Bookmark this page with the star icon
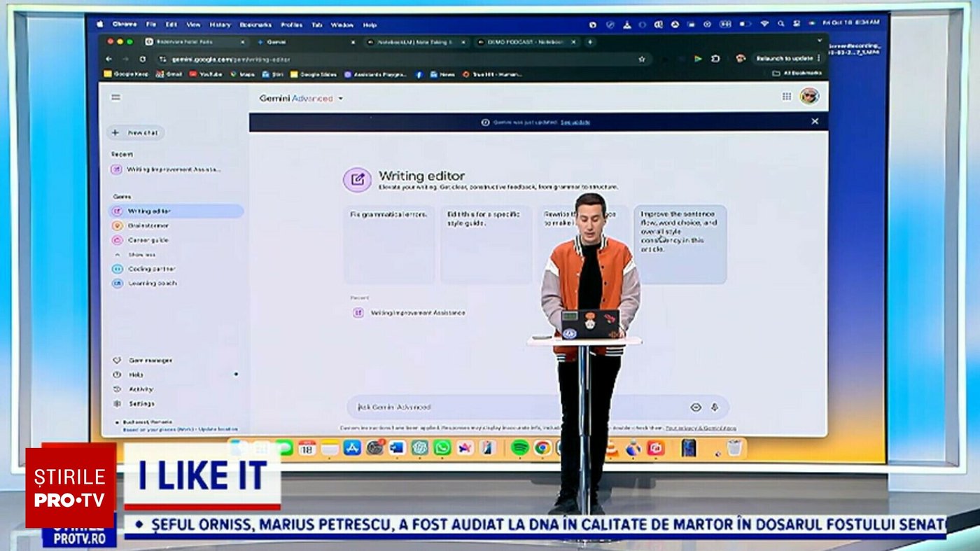The height and width of the screenshot is (551, 980). click(x=641, y=60)
